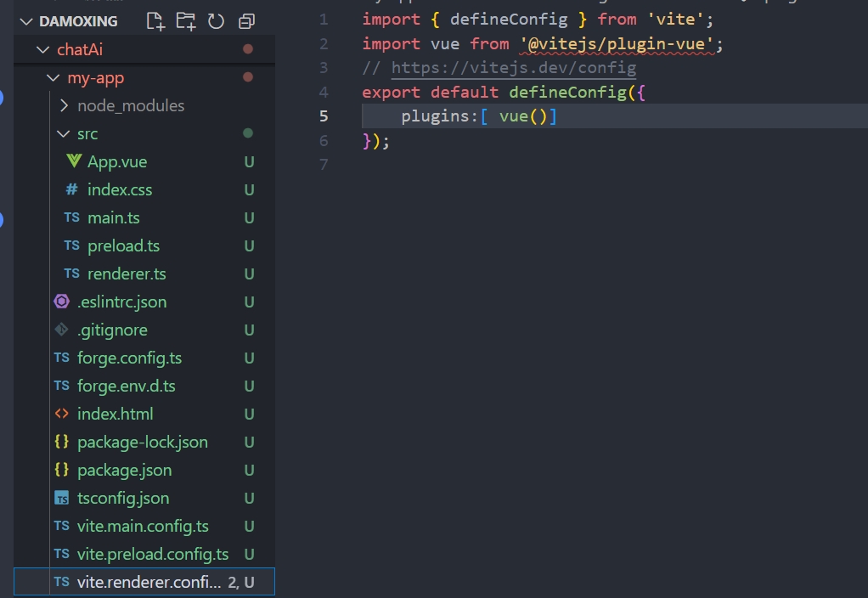Click line number 6 in gutter
Image resolution: width=868 pixels, height=598 pixels.
324,141
